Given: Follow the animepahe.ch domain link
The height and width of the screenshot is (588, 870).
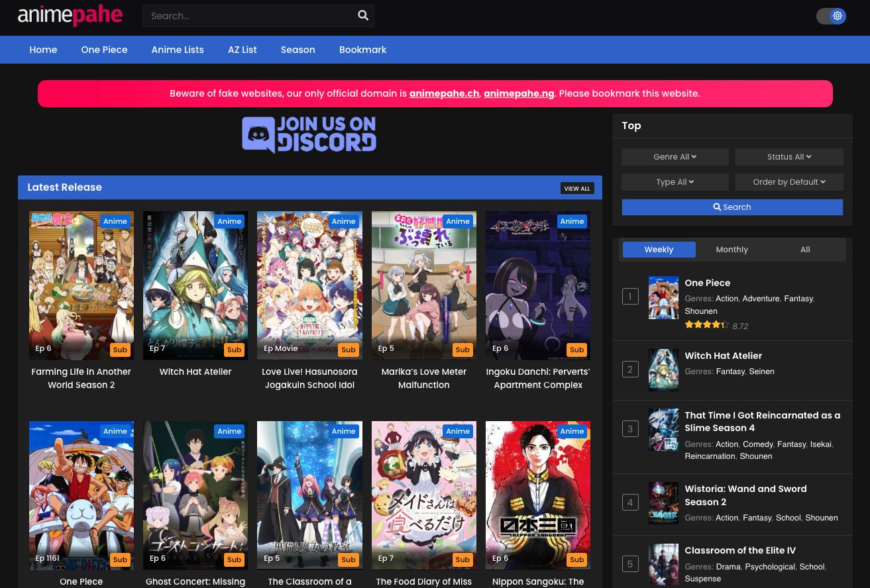Looking at the screenshot, I should (444, 93).
